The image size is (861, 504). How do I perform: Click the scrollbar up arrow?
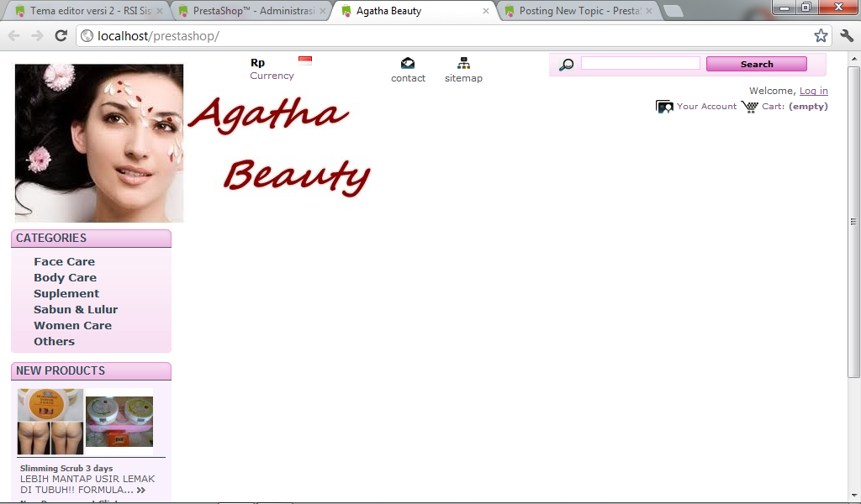[x=853, y=59]
